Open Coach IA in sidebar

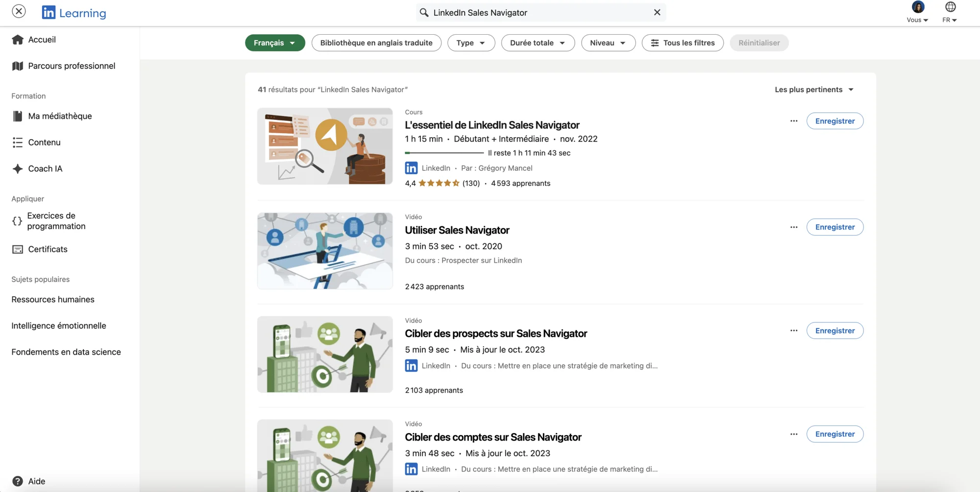coord(37,169)
